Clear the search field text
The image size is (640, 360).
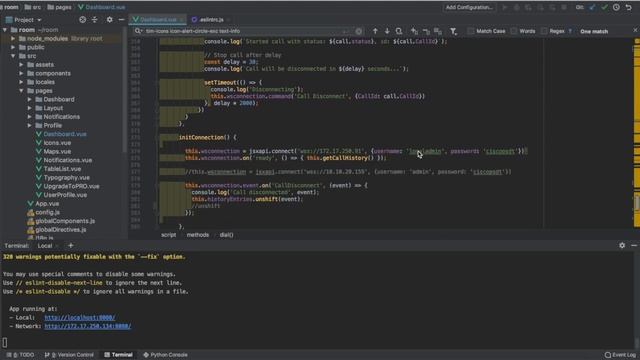coord(358,31)
